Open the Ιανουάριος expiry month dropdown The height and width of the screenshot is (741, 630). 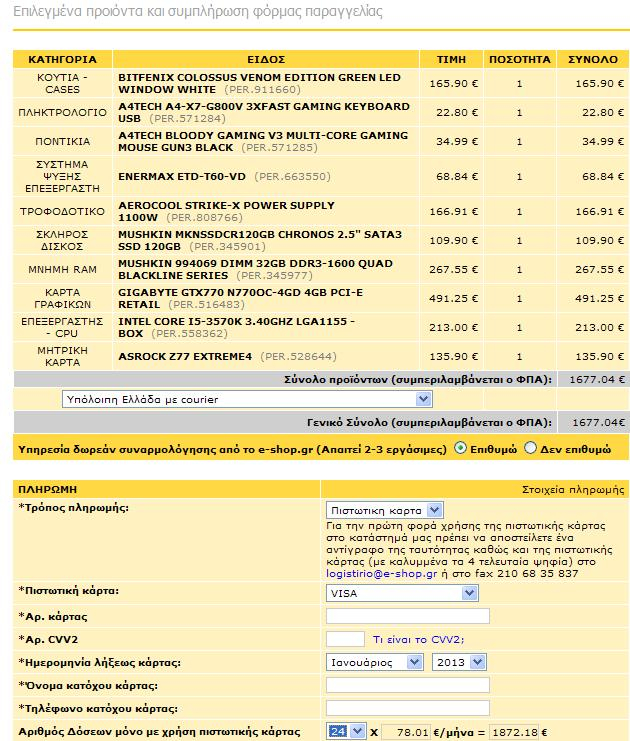point(374,663)
